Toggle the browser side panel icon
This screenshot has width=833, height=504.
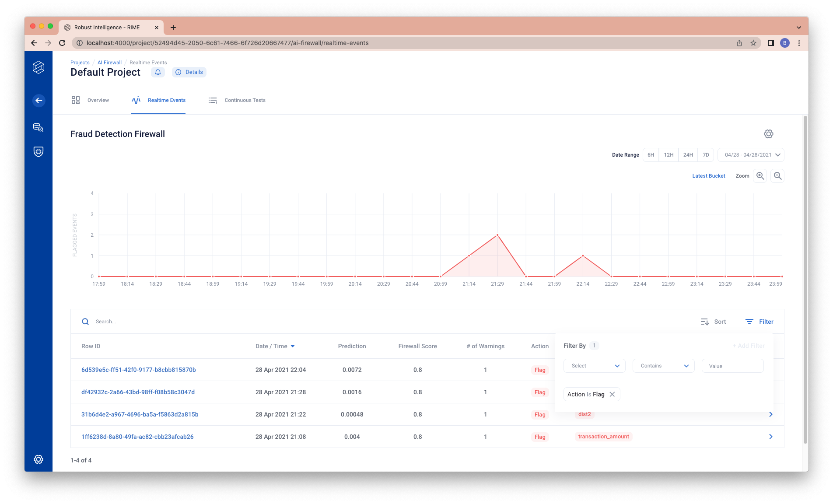coord(771,43)
